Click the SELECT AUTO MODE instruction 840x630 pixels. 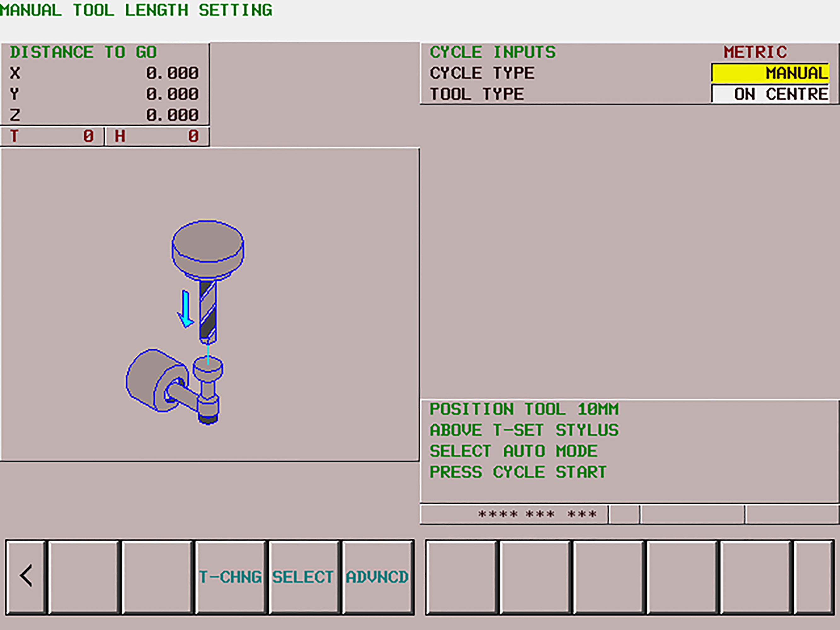[513, 451]
